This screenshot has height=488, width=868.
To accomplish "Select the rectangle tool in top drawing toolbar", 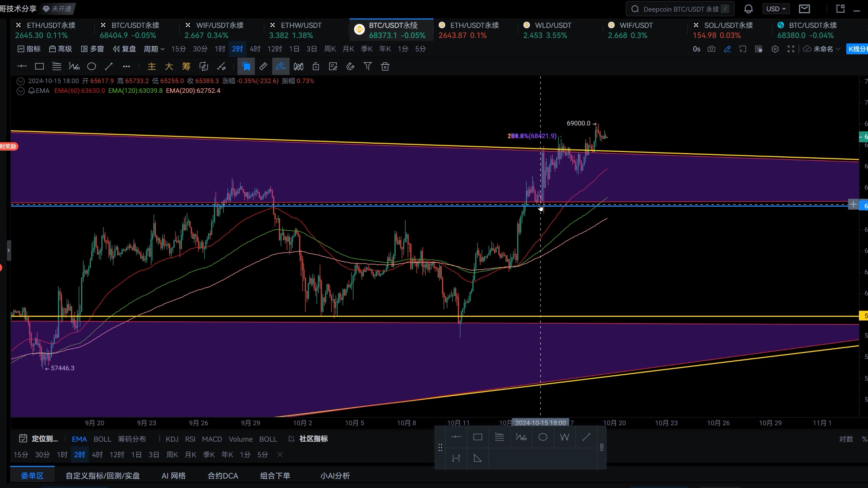I will 39,66.
